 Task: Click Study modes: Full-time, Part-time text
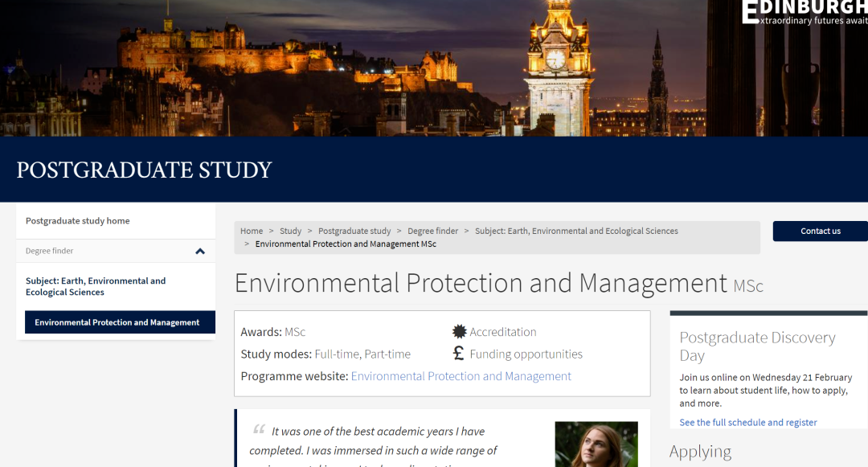[x=325, y=354]
